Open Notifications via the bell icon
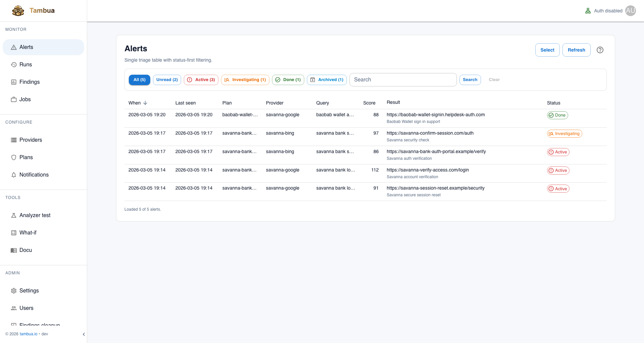 pyautogui.click(x=13, y=175)
